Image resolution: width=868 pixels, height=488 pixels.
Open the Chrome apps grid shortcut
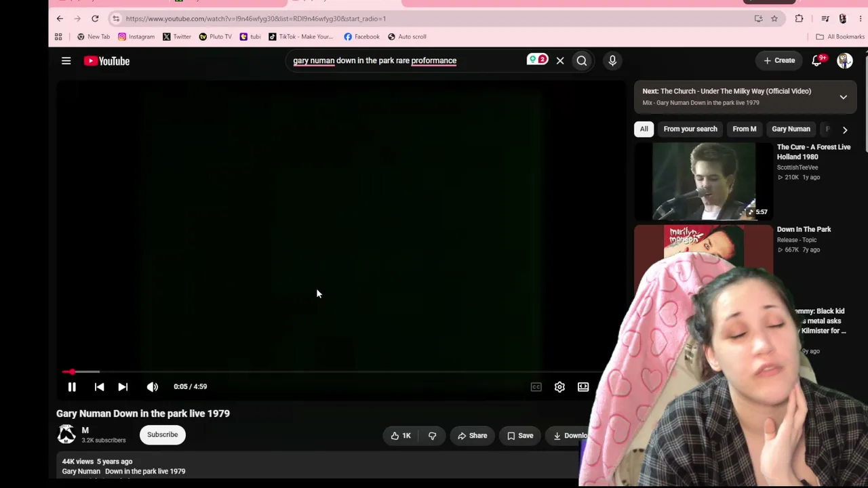point(58,37)
